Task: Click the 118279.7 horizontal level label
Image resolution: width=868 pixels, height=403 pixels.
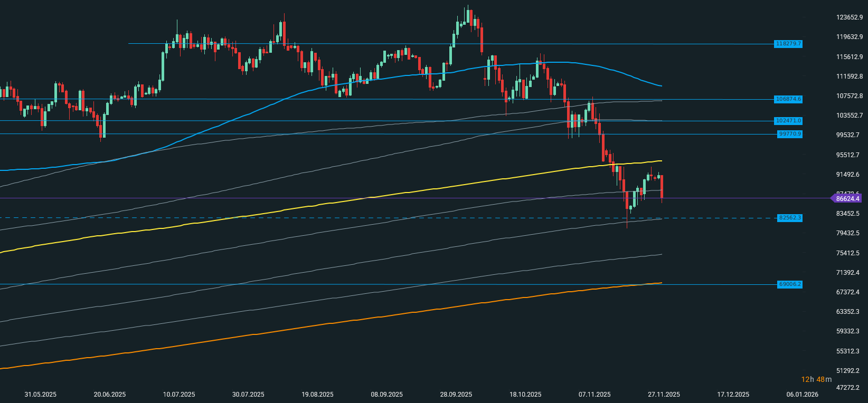Action: point(788,44)
